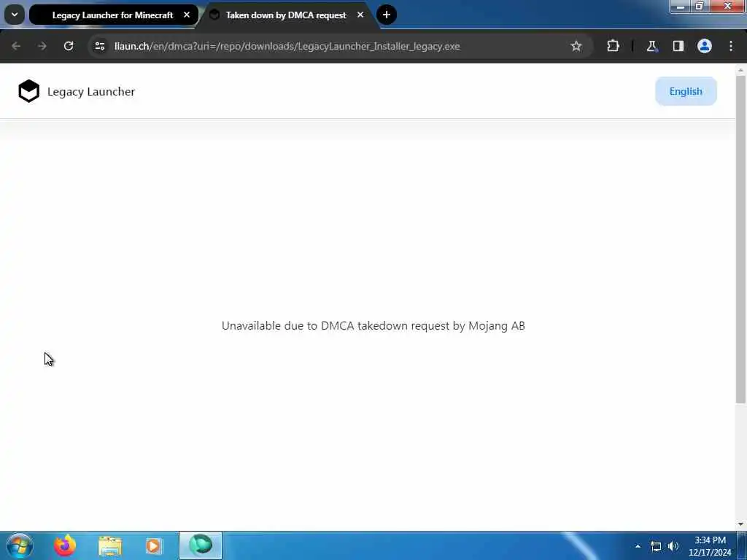Image resolution: width=747 pixels, height=560 pixels.
Task: Toggle the browser side panel
Action: click(x=678, y=46)
